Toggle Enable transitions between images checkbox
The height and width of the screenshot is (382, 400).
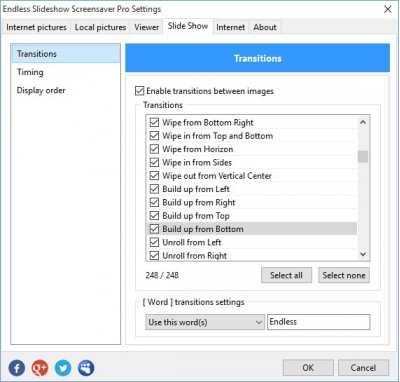point(139,91)
